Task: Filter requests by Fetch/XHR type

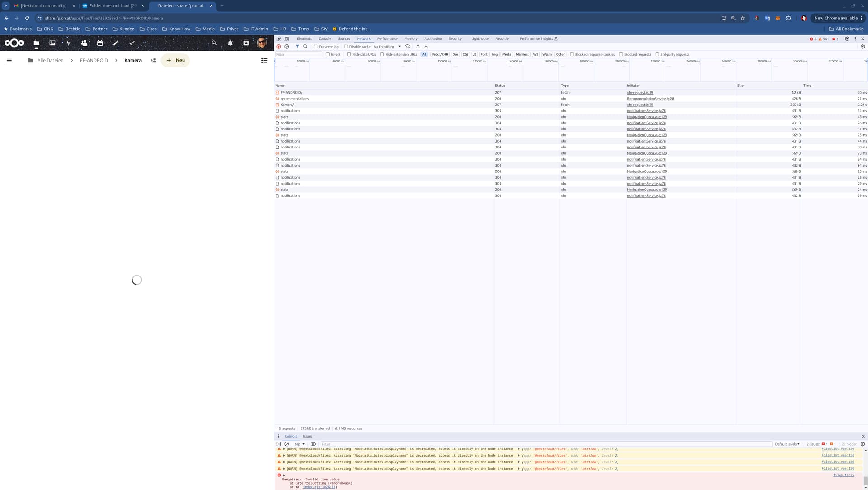Action: pos(440,54)
